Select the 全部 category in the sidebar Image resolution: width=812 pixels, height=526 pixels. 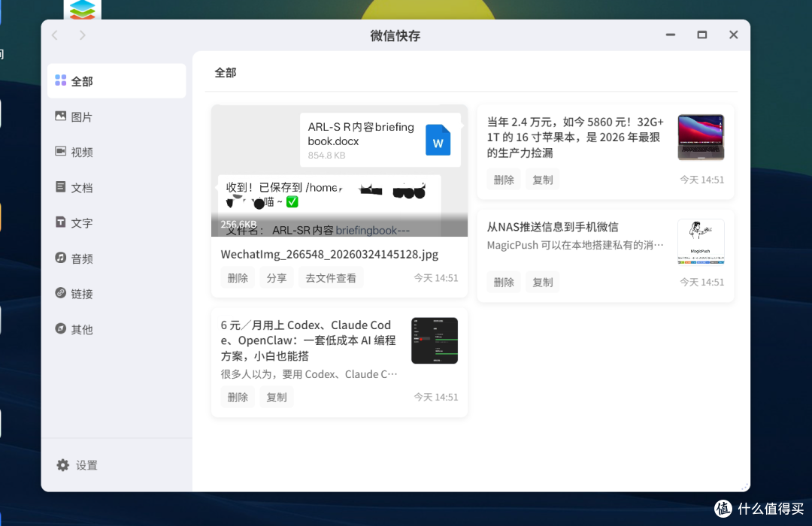pos(117,81)
